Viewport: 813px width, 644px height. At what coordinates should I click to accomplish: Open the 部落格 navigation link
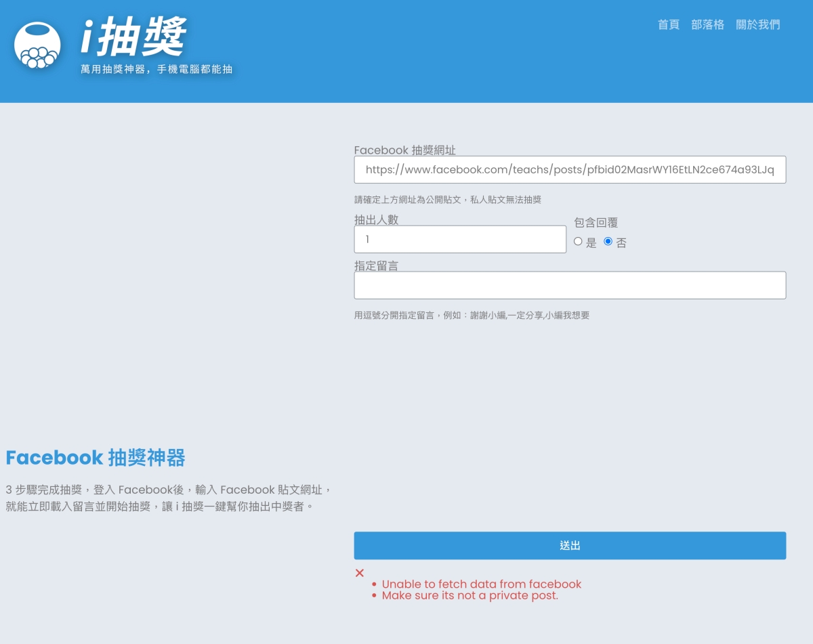[707, 24]
